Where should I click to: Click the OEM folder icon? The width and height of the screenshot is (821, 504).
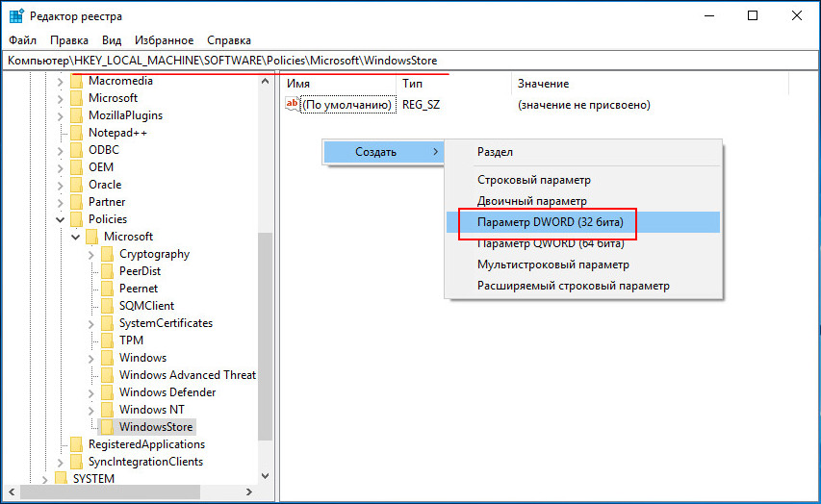tap(76, 167)
